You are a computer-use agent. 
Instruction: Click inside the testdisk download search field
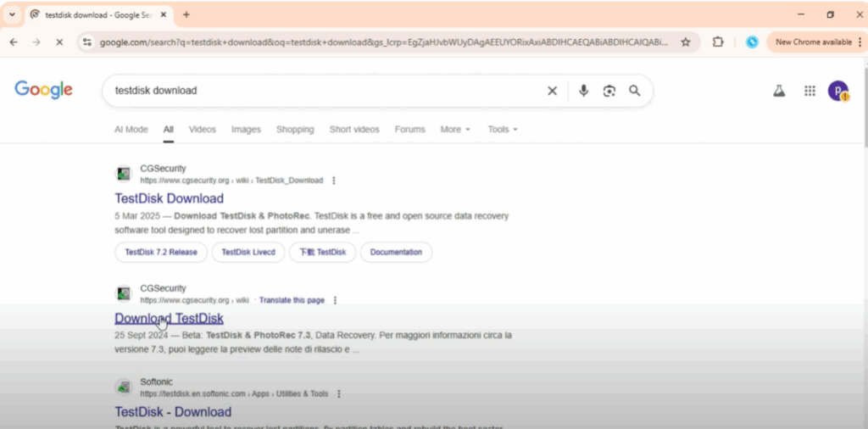tap(322, 91)
